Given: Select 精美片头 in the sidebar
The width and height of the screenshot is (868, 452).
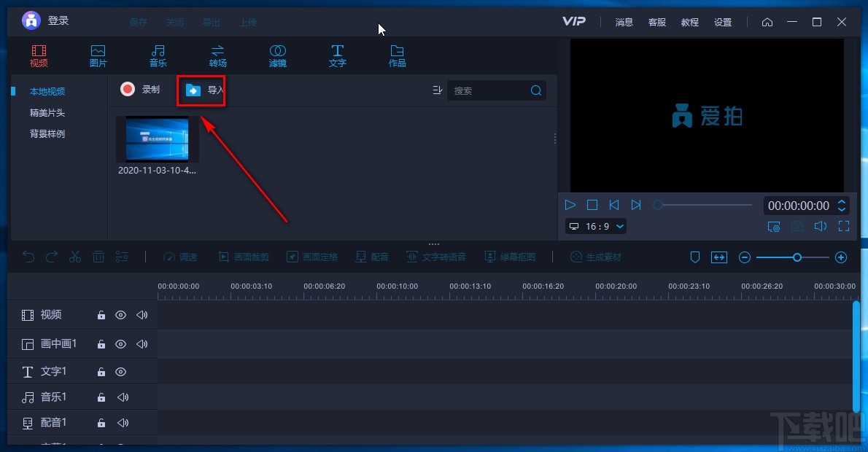Looking at the screenshot, I should [47, 112].
